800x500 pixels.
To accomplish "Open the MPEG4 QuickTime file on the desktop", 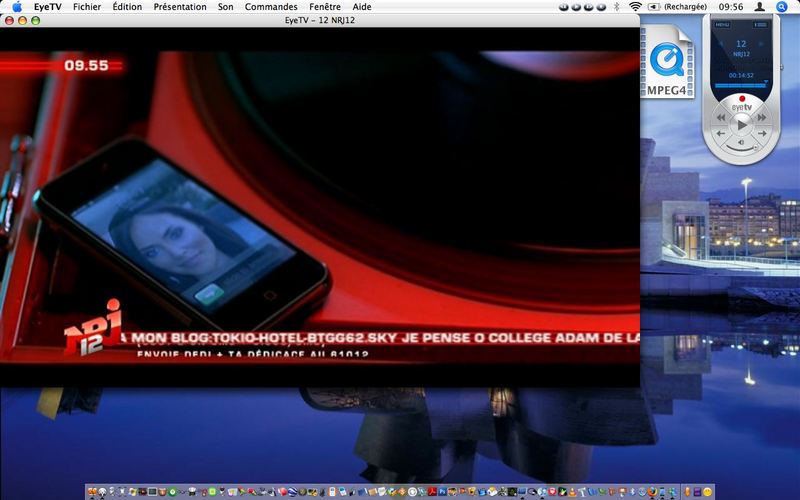I will pyautogui.click(x=667, y=62).
